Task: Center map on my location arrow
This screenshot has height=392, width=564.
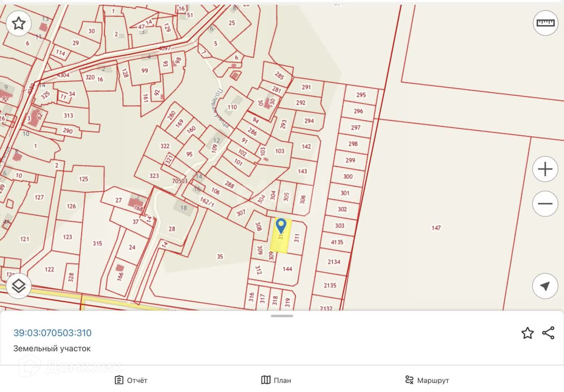Action: (x=545, y=286)
